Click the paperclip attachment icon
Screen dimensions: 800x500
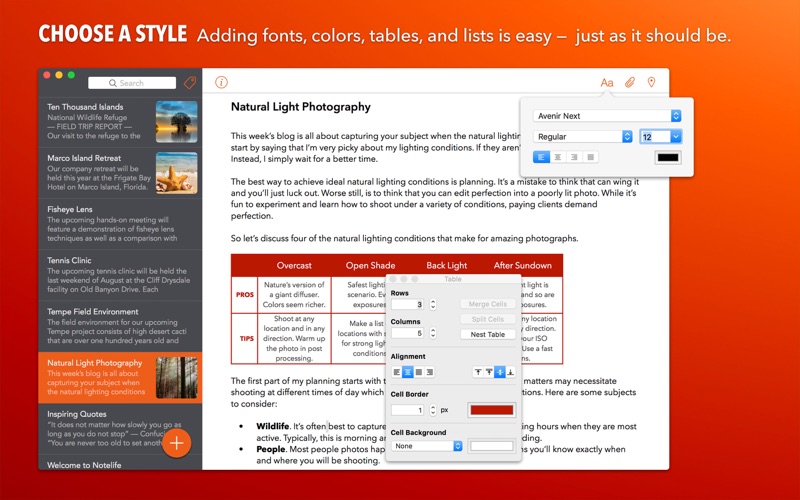click(630, 82)
